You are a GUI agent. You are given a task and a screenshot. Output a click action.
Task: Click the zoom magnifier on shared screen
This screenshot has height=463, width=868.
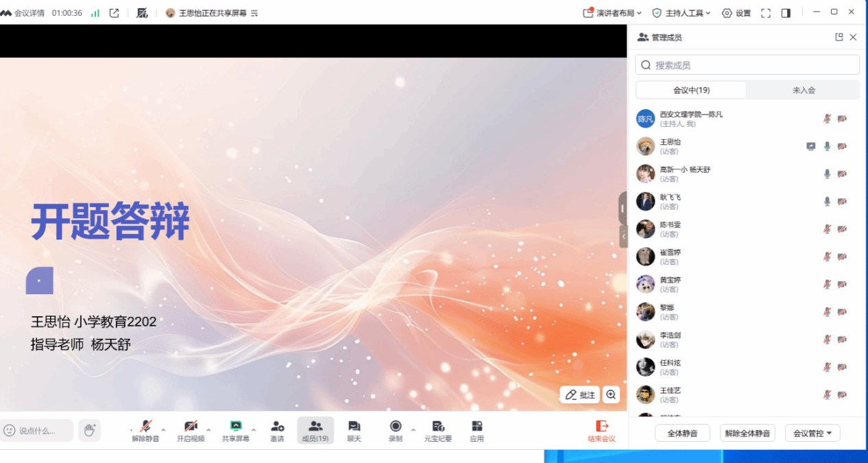[x=611, y=394]
